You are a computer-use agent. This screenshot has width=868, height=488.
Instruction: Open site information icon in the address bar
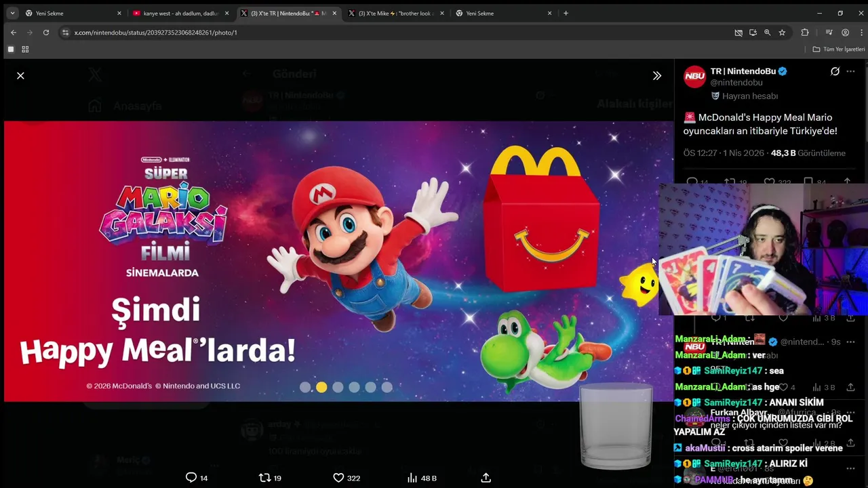point(65,33)
